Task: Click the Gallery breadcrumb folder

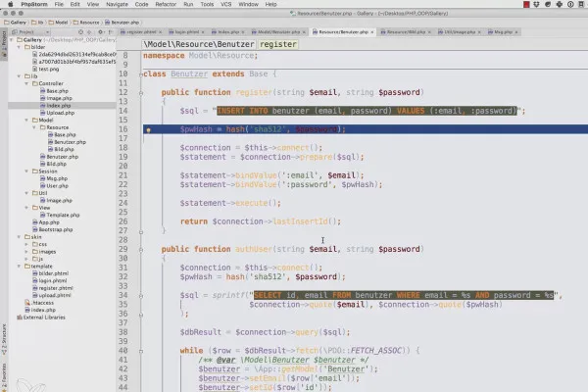Action: 15,23
